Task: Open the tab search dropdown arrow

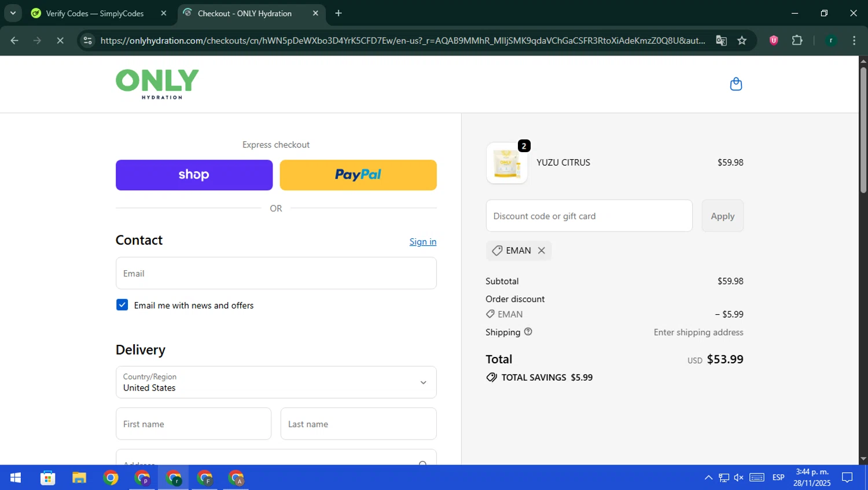Action: click(x=13, y=13)
